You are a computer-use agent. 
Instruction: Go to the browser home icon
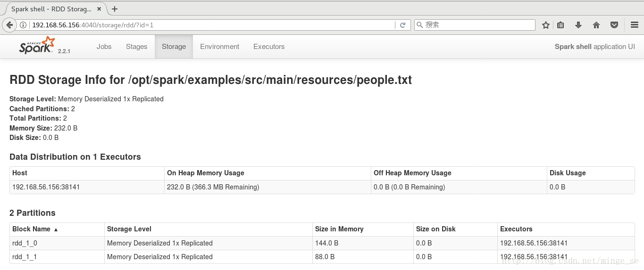(596, 25)
